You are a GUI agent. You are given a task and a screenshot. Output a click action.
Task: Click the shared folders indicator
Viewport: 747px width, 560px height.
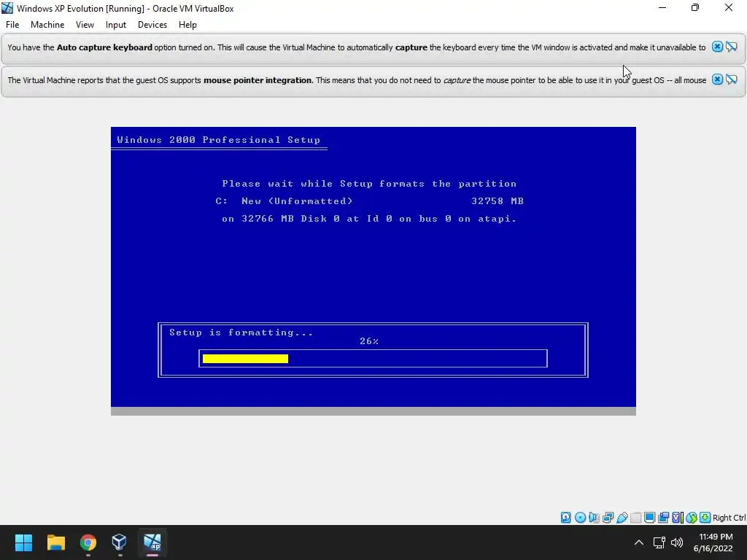pos(635,518)
